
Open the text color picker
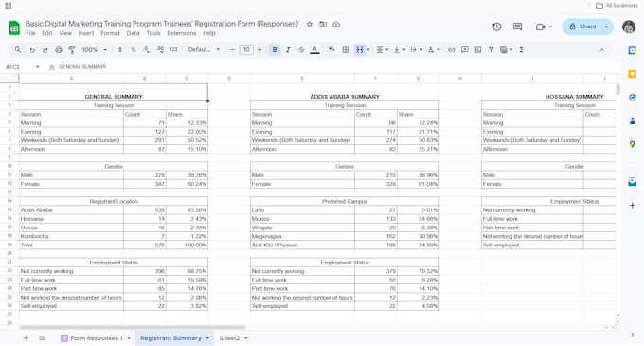[314, 49]
